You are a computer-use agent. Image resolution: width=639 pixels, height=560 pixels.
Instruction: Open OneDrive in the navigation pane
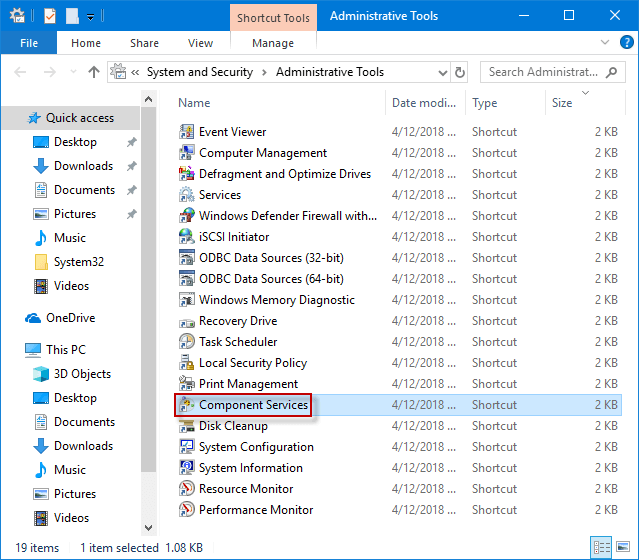coord(71,317)
